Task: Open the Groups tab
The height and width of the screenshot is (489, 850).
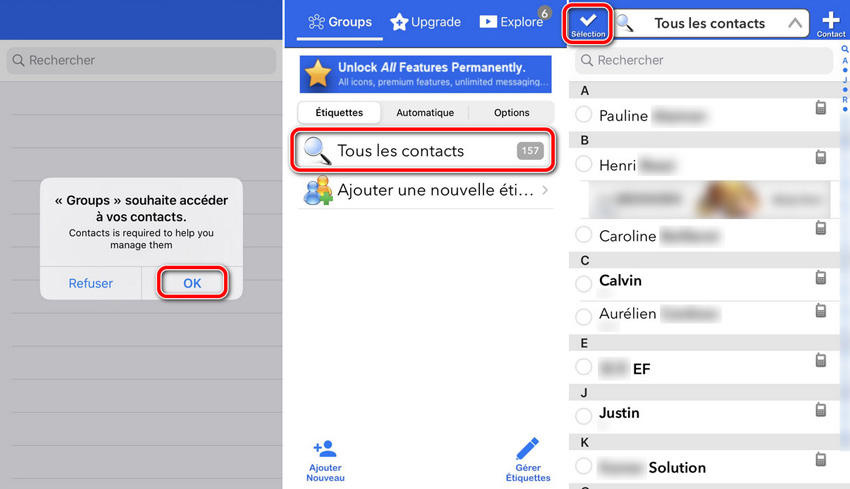Action: pos(340,22)
